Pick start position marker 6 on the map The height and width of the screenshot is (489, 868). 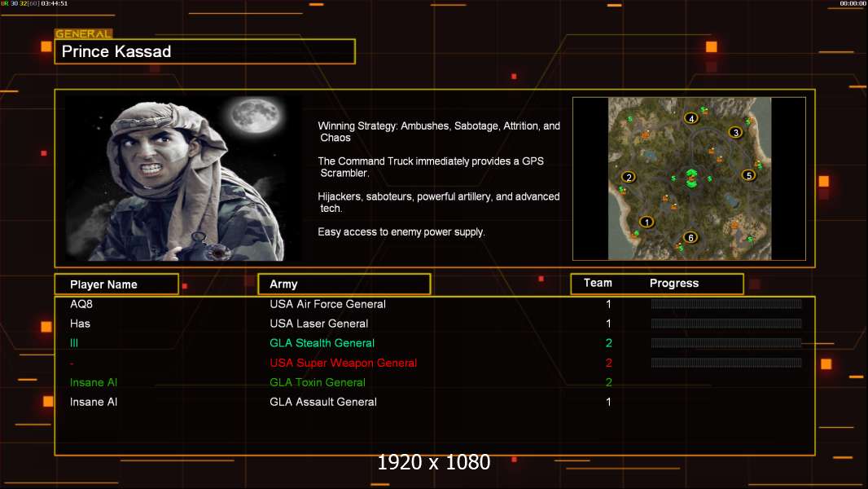coord(690,238)
